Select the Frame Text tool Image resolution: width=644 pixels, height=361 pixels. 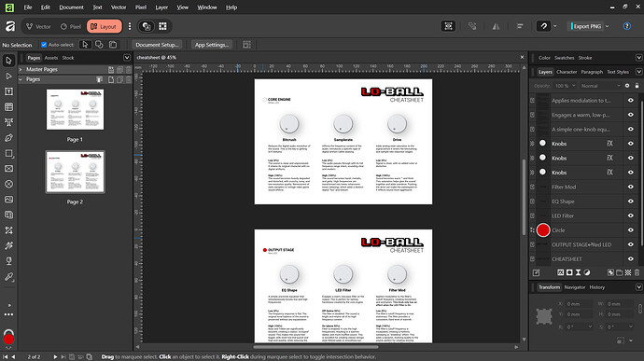point(8,91)
